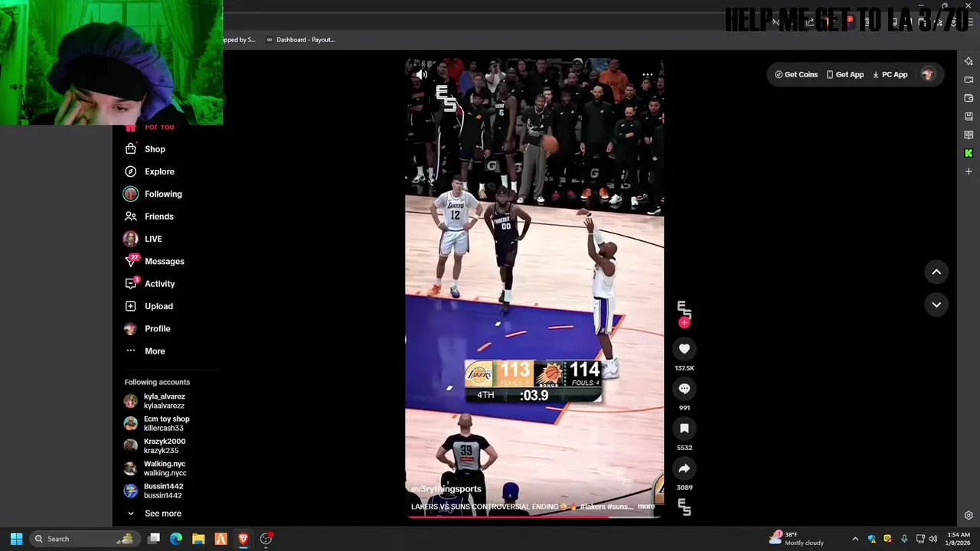Screen dimensions: 980x551
Task: Go to the previous video with up chevron
Action: pyautogui.click(x=936, y=272)
